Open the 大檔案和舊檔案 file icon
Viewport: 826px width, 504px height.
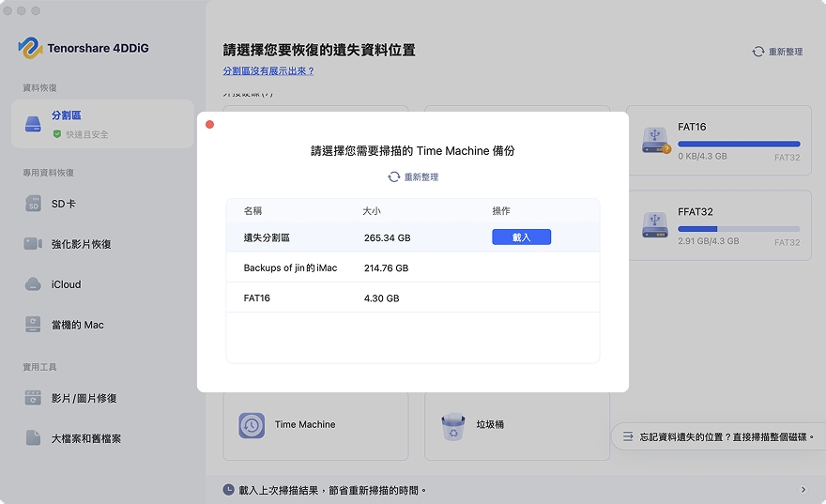(33, 437)
